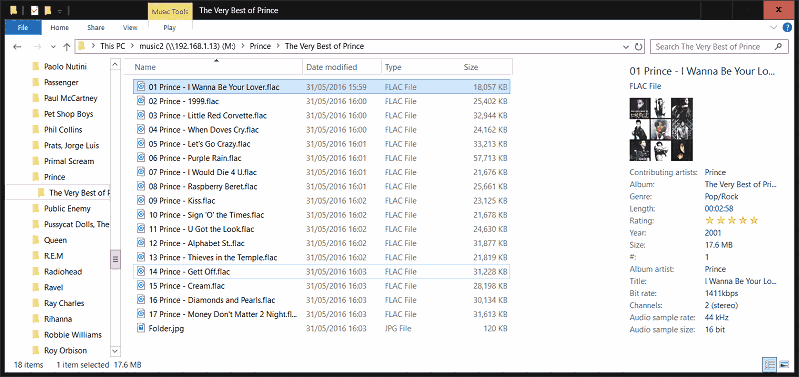Screen dimensions: 799x377
Task: Select 02 Prince - 1999.flac file icon
Action: click(141, 101)
